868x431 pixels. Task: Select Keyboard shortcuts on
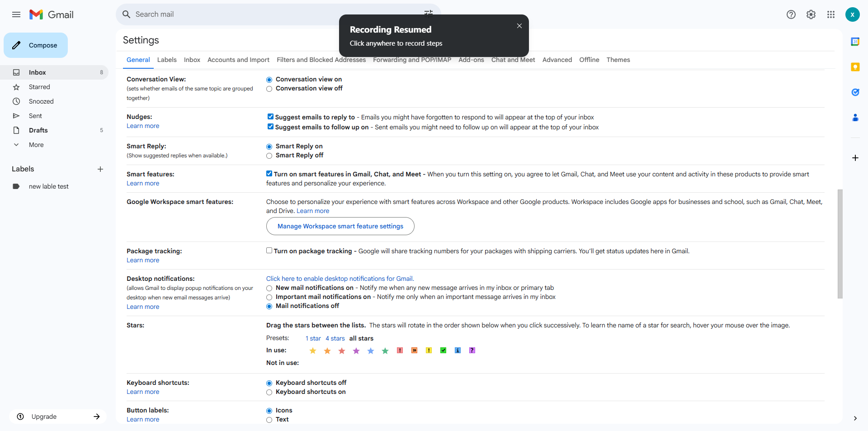[269, 392]
